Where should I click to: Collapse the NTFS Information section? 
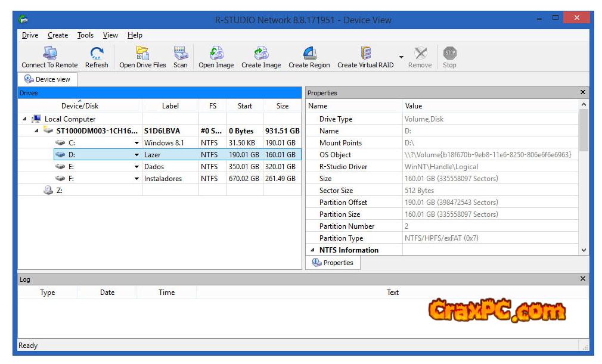pyautogui.click(x=312, y=250)
